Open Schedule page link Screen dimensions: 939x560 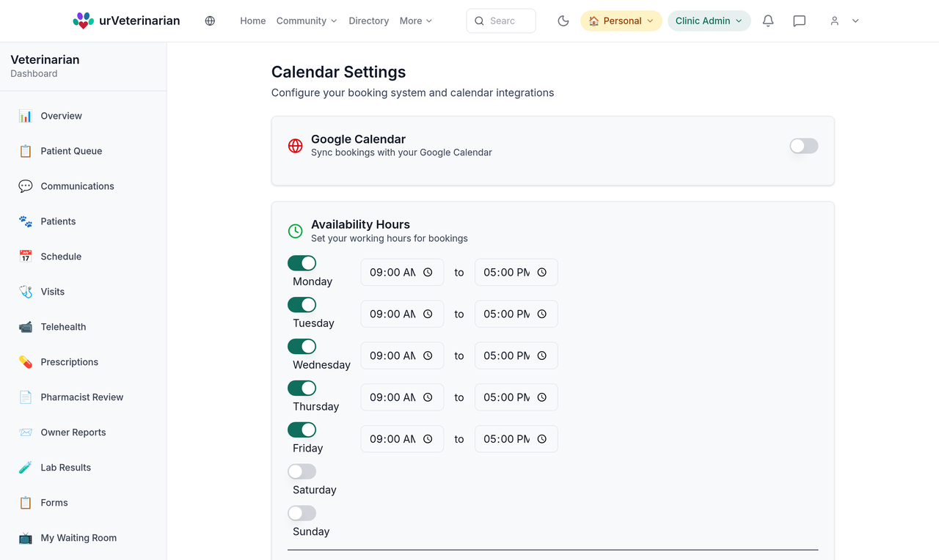[x=83, y=257]
